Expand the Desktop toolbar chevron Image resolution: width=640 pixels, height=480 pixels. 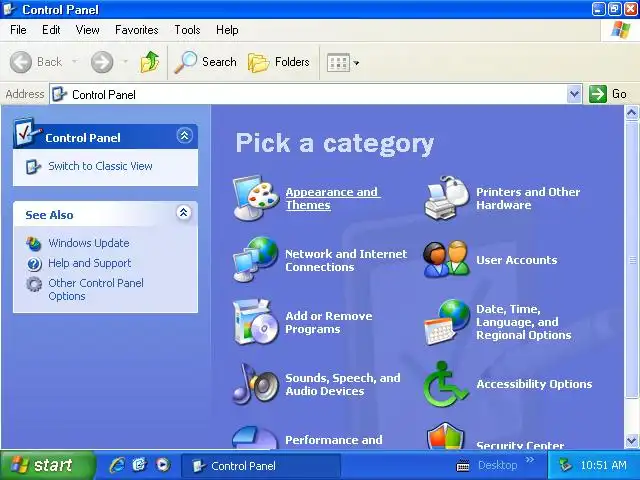pos(530,460)
